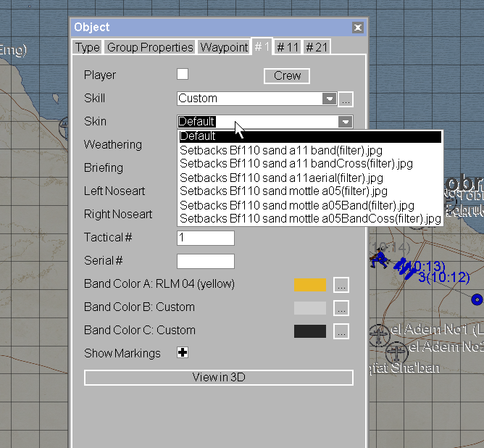Choose Default in skin list

coord(310,136)
